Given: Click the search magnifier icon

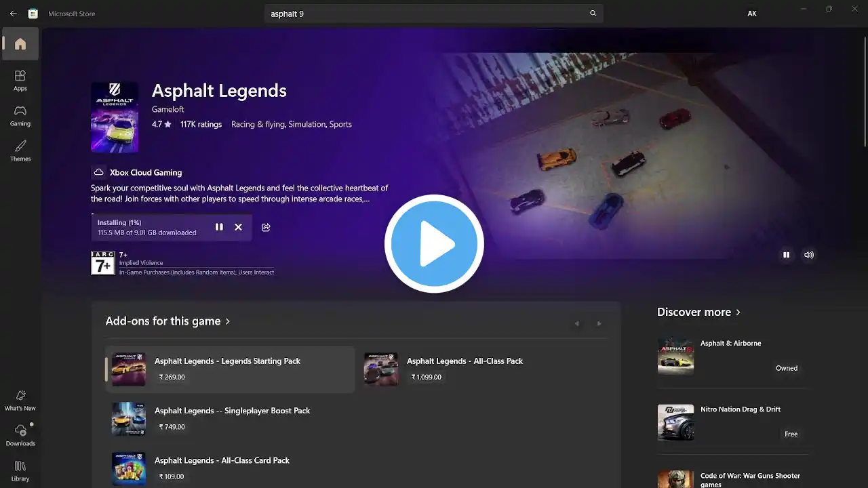Looking at the screenshot, I should click(x=593, y=14).
